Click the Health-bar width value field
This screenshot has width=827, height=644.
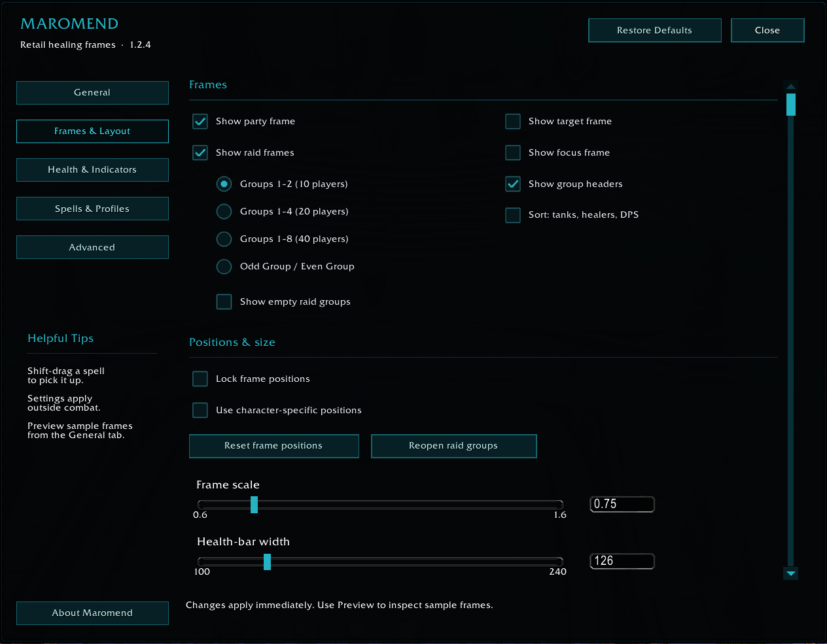click(622, 561)
